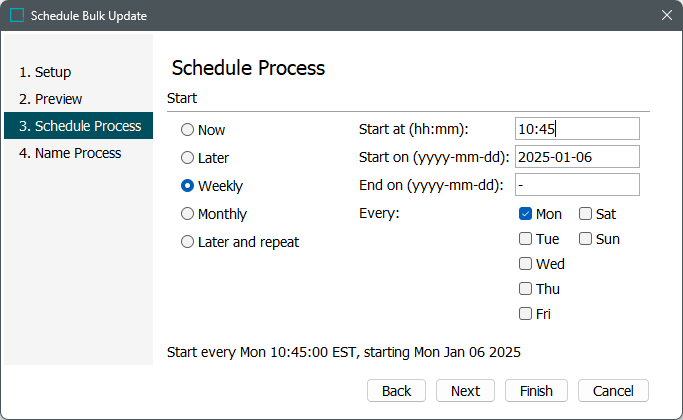Click the Start at time field
Screen dimensions: 683x420
click(577, 129)
